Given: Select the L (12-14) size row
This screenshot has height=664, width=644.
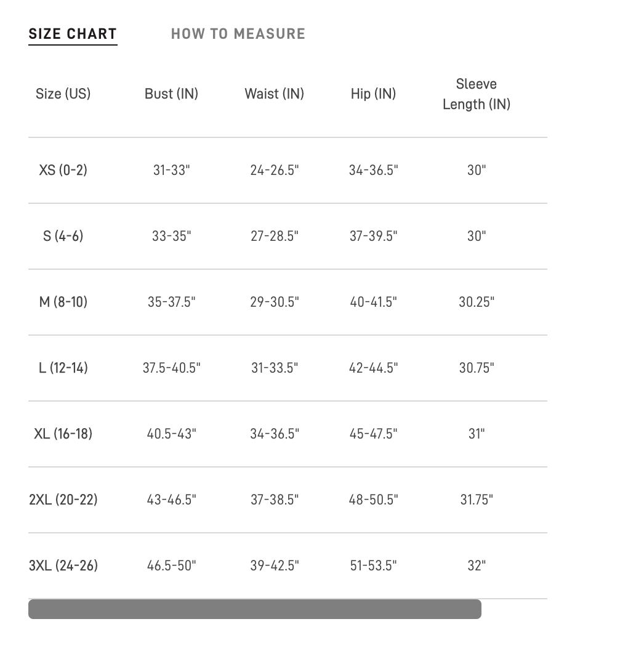Looking at the screenshot, I should coord(63,368).
